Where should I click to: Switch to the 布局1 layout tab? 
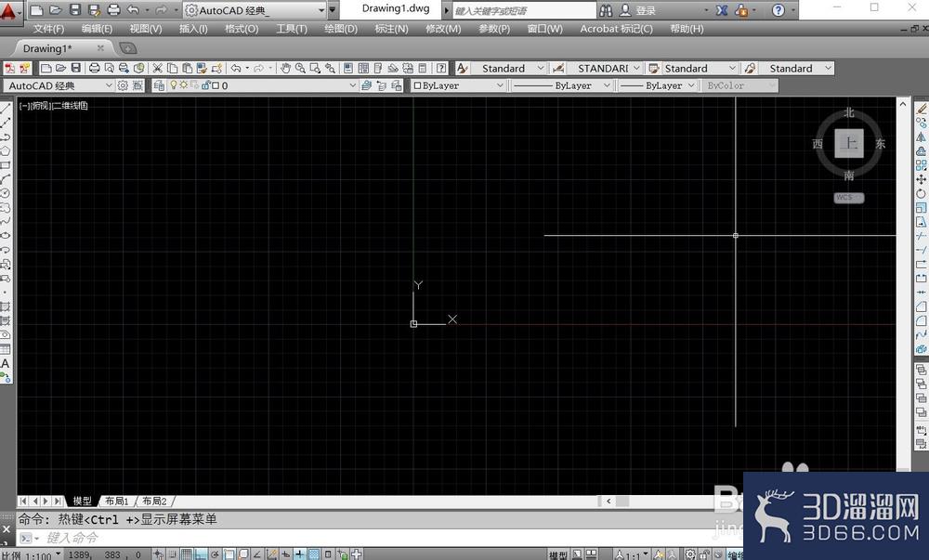pyautogui.click(x=117, y=501)
